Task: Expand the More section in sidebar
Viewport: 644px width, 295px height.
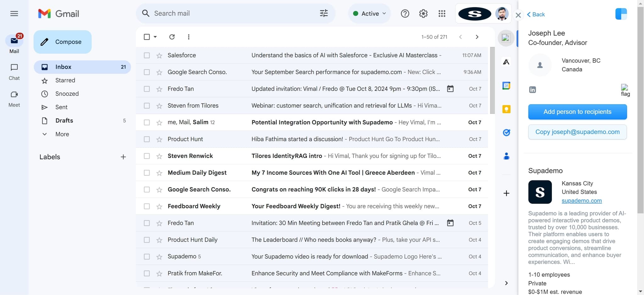Action: (62, 134)
